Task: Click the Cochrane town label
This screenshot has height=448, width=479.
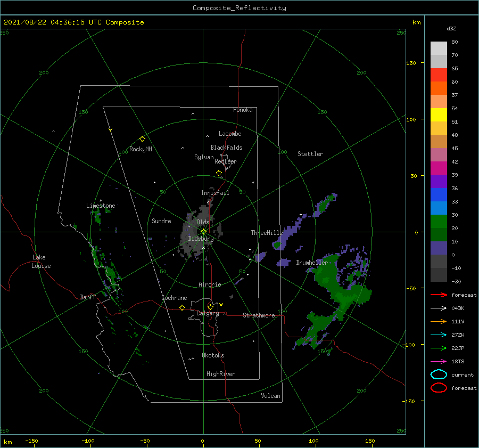Action: [x=174, y=298]
